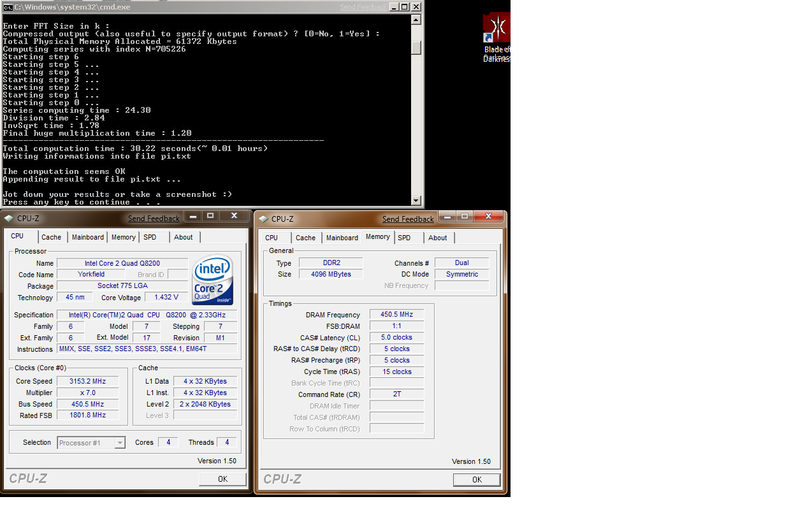812x520 pixels.
Task: Click the memory Size value 4096 MBytes
Action: click(331, 274)
